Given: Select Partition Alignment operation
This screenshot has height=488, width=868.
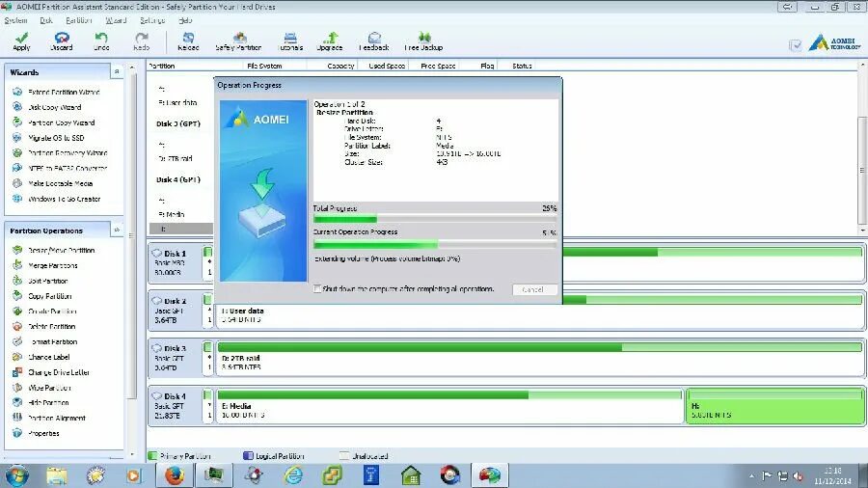Looking at the screenshot, I should (57, 419).
